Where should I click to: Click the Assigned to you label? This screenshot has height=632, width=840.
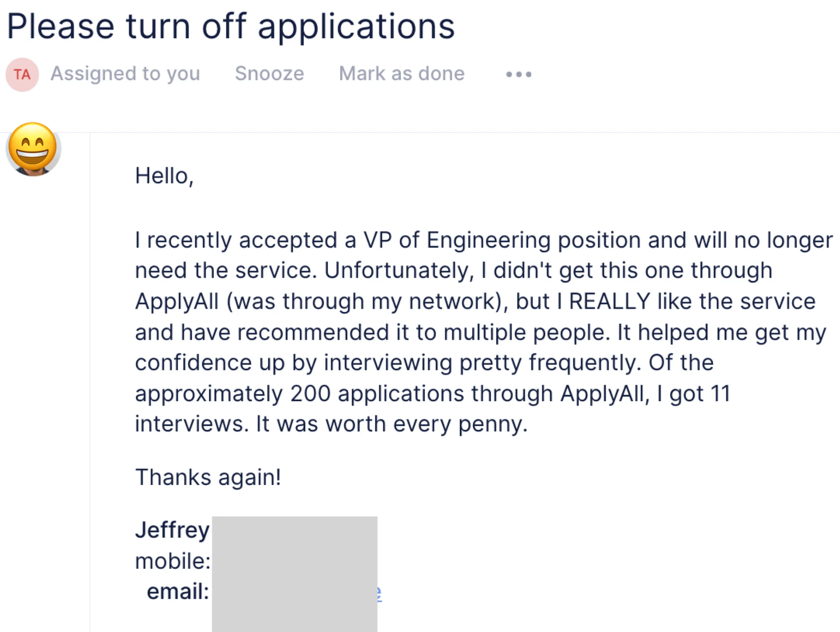(125, 73)
